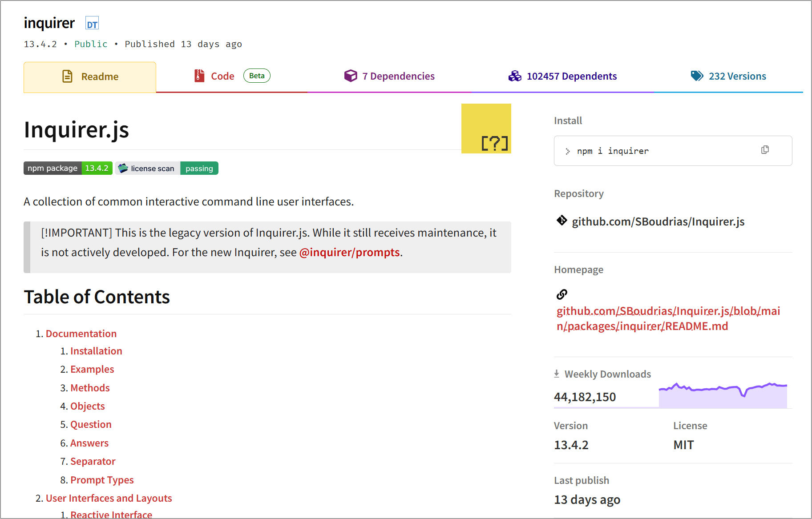Go to Methods in table of contents
The width and height of the screenshot is (812, 519).
90,388
